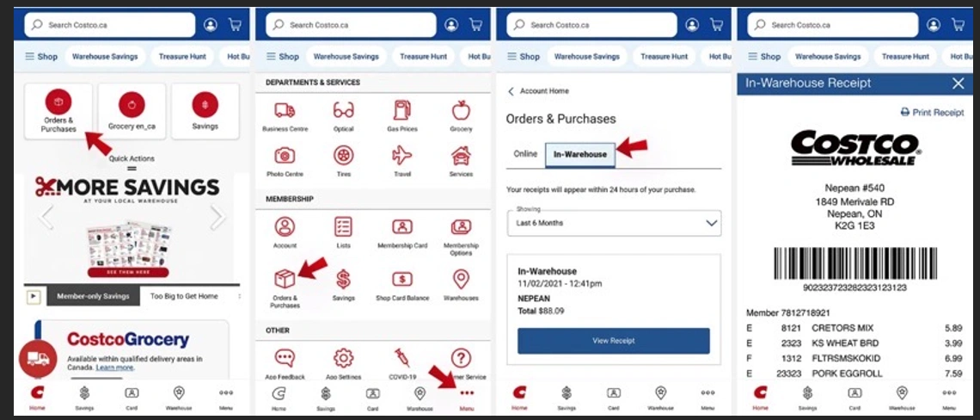Select the Tires service icon
Viewport: 980px width, 420px height.
click(343, 156)
